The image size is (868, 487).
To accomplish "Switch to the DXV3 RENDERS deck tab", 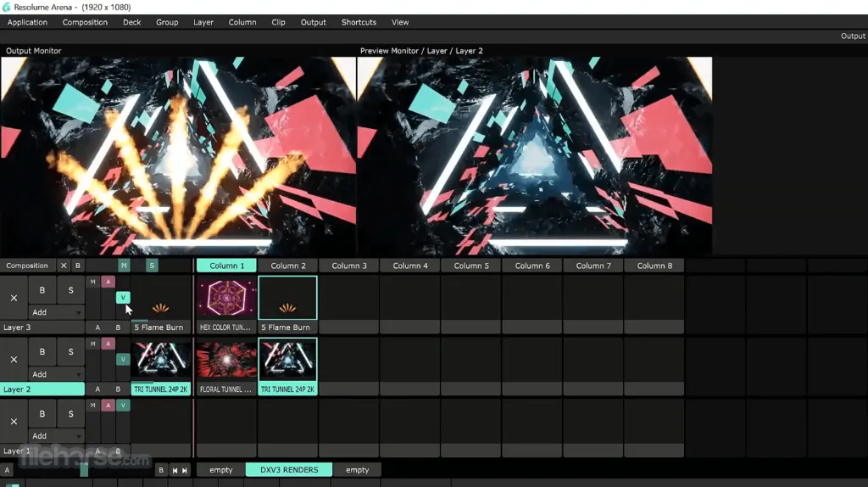I will pyautogui.click(x=288, y=470).
